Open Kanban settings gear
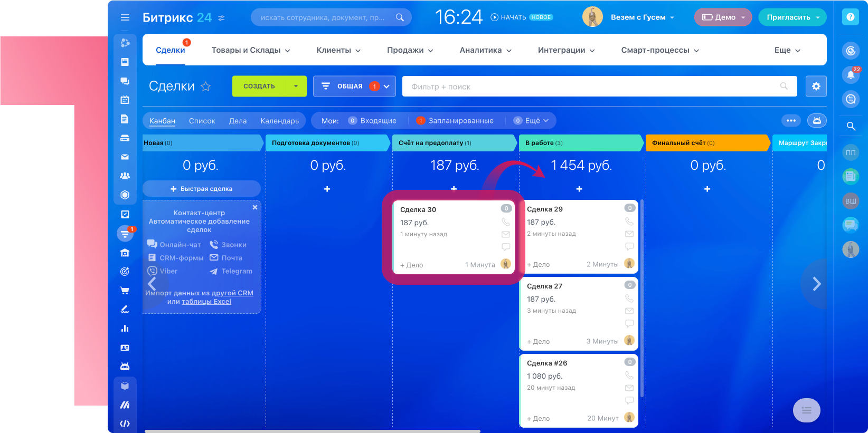The image size is (868, 433). pyautogui.click(x=816, y=86)
